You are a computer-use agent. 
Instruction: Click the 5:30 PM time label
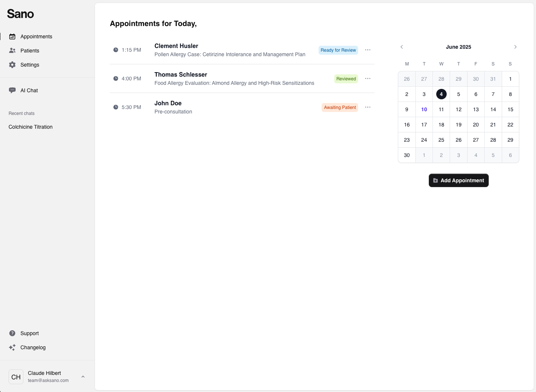[x=131, y=107]
